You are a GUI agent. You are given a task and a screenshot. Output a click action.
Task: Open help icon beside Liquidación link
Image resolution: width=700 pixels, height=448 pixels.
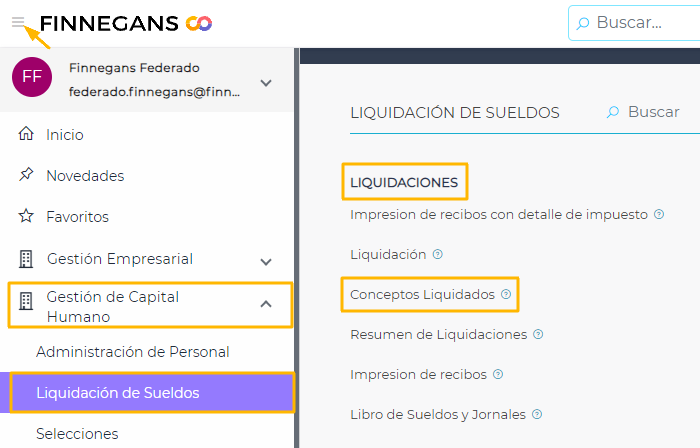(438, 255)
